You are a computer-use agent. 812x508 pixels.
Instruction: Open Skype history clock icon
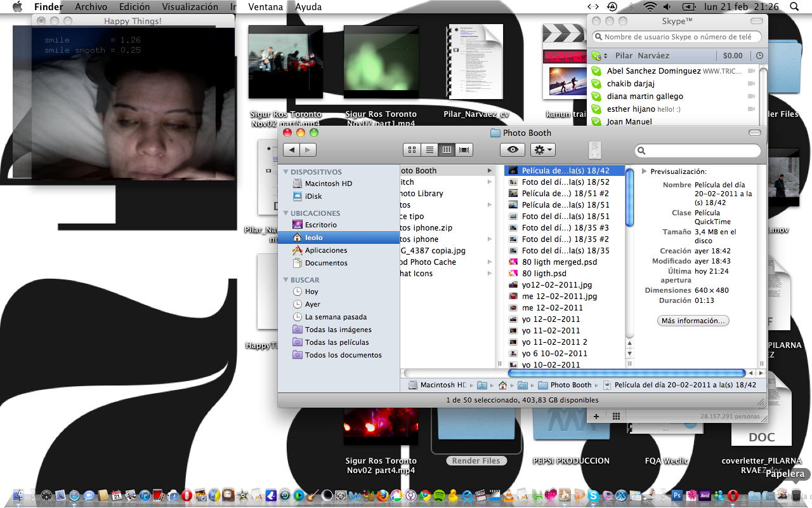(759, 56)
